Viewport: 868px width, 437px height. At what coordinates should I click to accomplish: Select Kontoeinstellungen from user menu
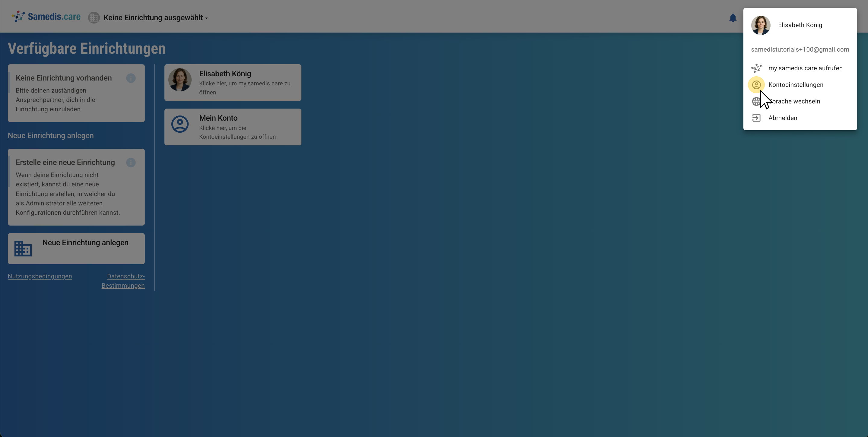(x=796, y=85)
